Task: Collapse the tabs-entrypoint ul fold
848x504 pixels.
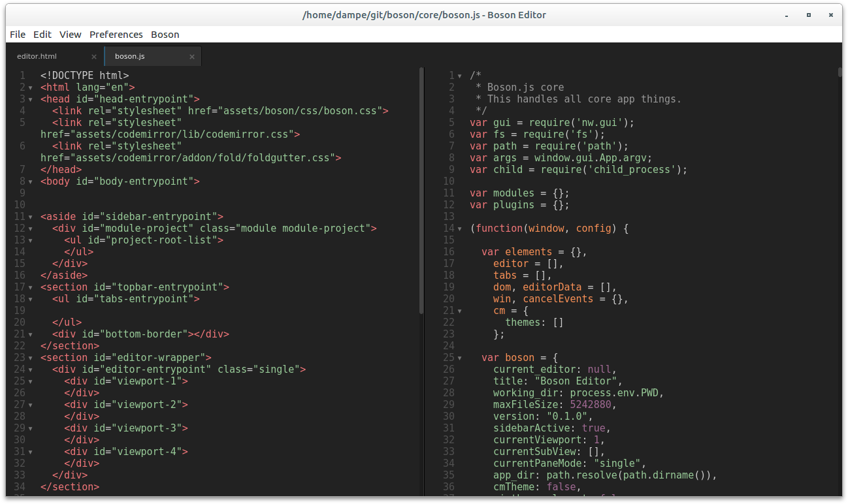Action: tap(30, 299)
